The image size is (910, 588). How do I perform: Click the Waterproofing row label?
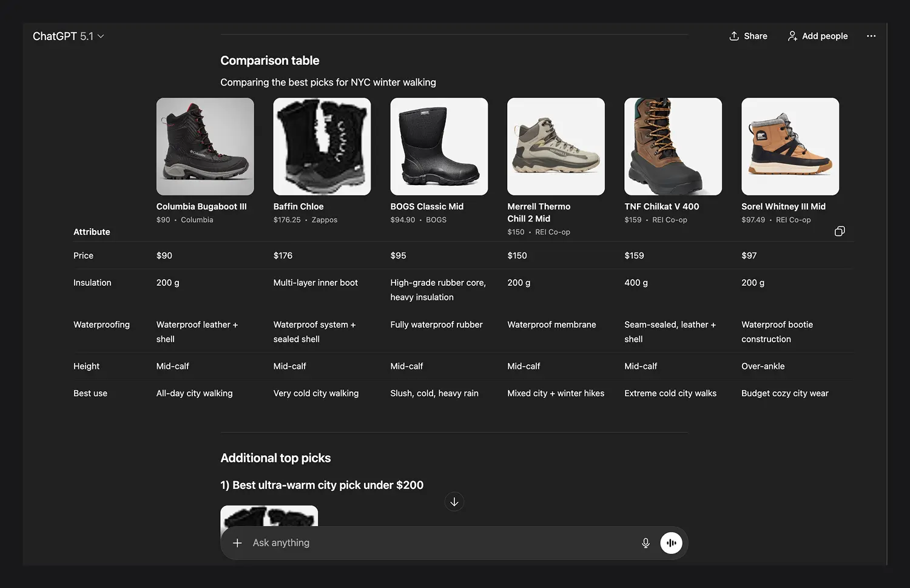[x=101, y=325]
